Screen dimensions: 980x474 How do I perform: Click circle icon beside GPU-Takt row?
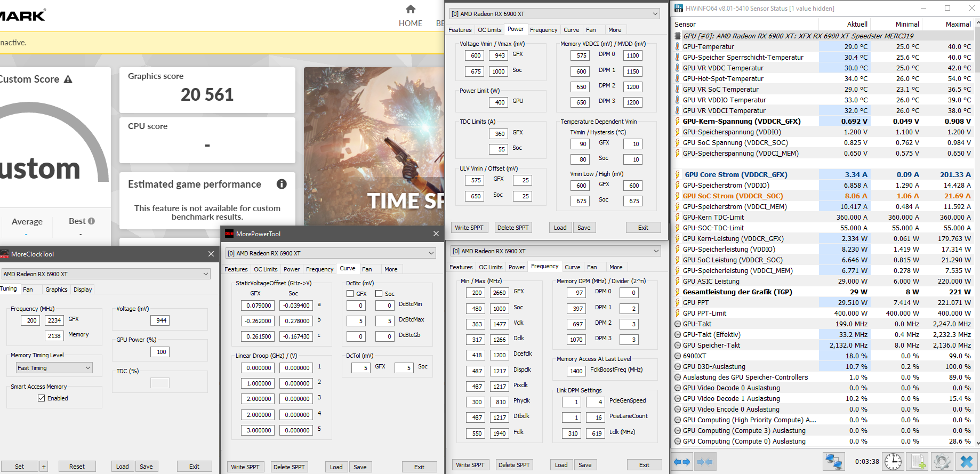click(678, 324)
